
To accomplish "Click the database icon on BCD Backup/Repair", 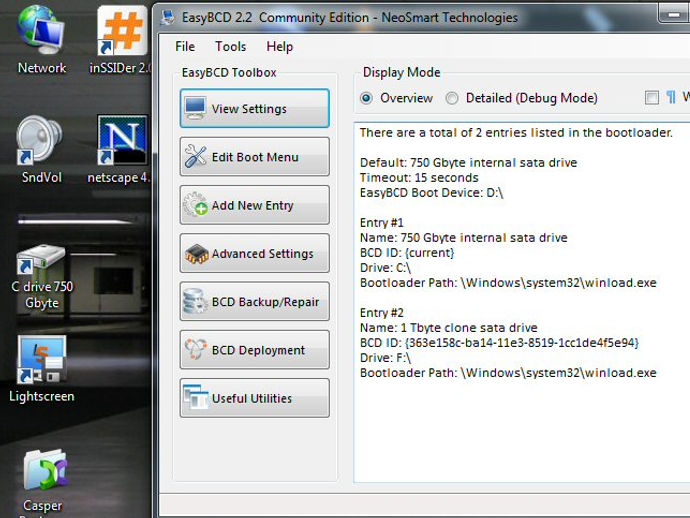I will coord(195,301).
